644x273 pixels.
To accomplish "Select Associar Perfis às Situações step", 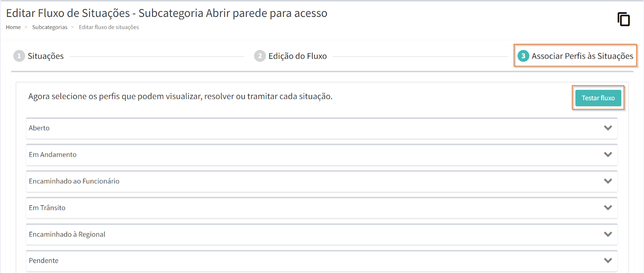I will (582, 56).
